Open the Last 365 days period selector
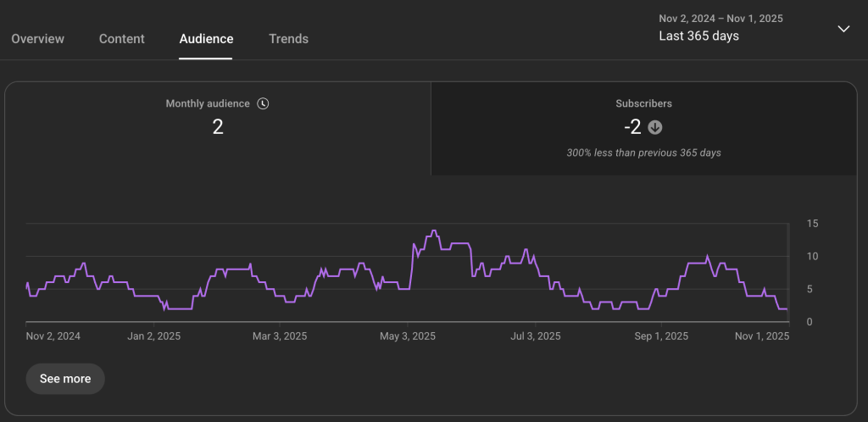This screenshot has width=868, height=422. pos(698,36)
